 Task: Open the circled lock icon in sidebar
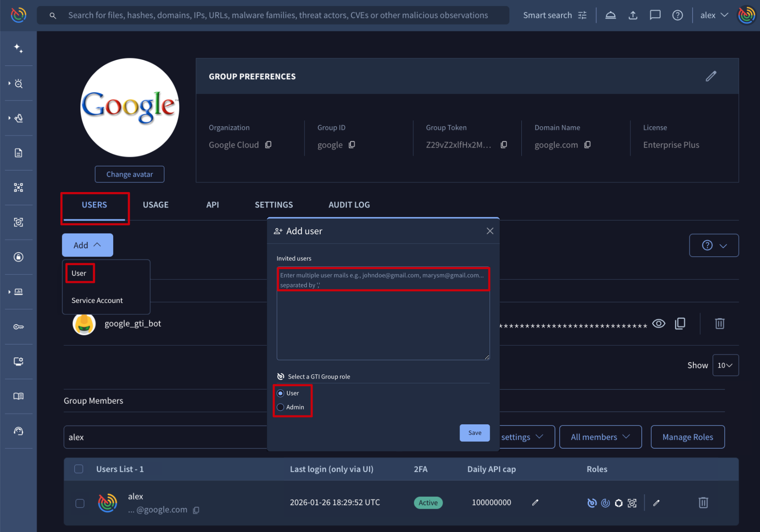pyautogui.click(x=18, y=257)
